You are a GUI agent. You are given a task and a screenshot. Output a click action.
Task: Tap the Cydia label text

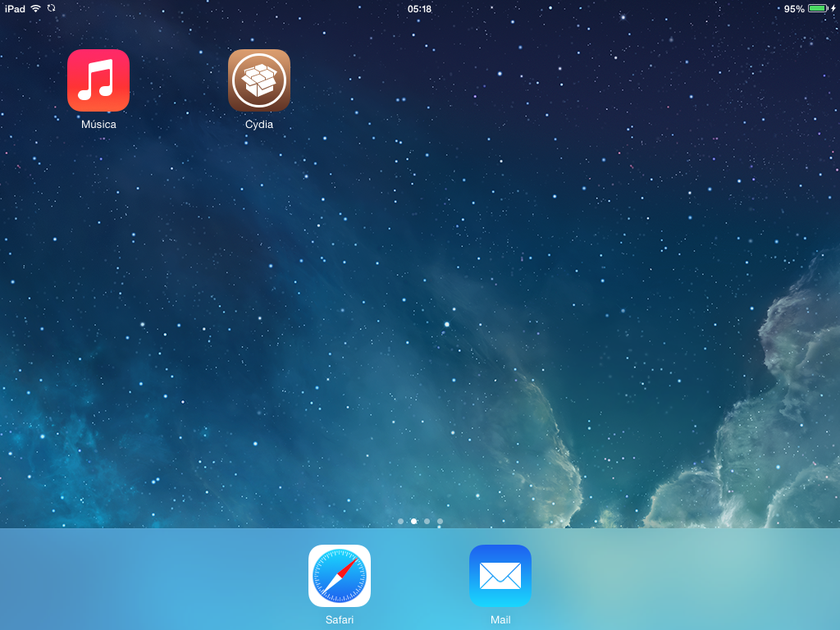click(259, 125)
